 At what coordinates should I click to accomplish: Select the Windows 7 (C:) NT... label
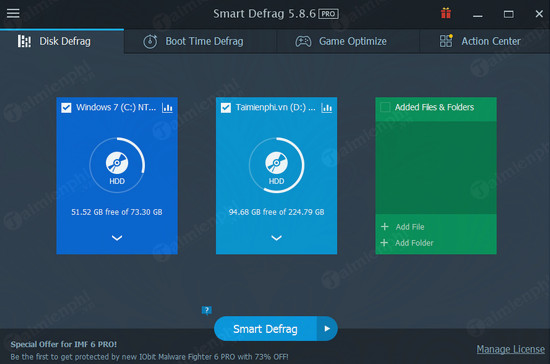point(116,107)
